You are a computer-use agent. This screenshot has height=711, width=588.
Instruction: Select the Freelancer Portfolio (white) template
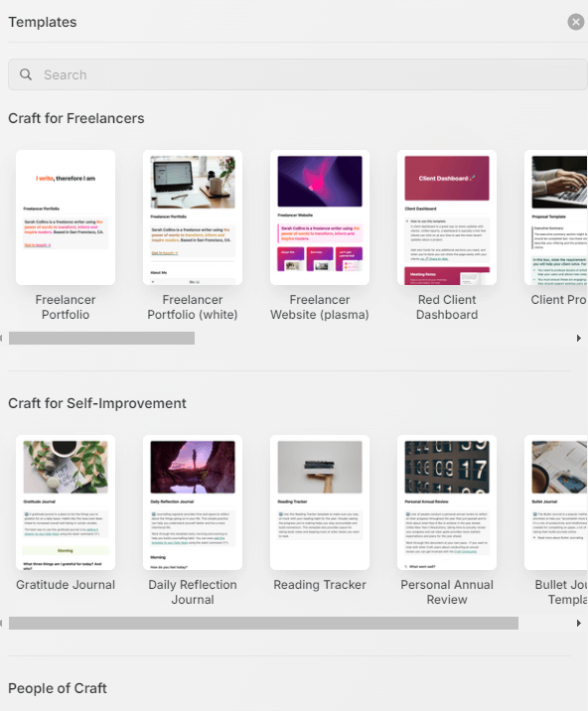(x=193, y=217)
